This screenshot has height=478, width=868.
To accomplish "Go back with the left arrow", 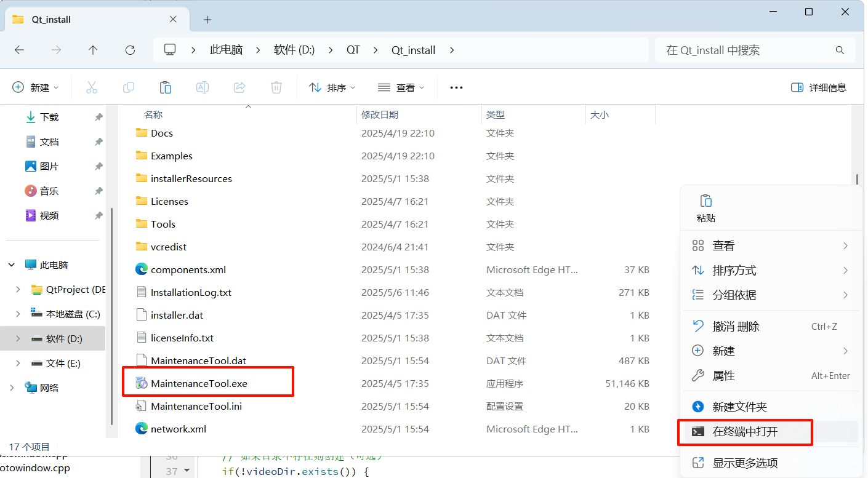I will (19, 50).
